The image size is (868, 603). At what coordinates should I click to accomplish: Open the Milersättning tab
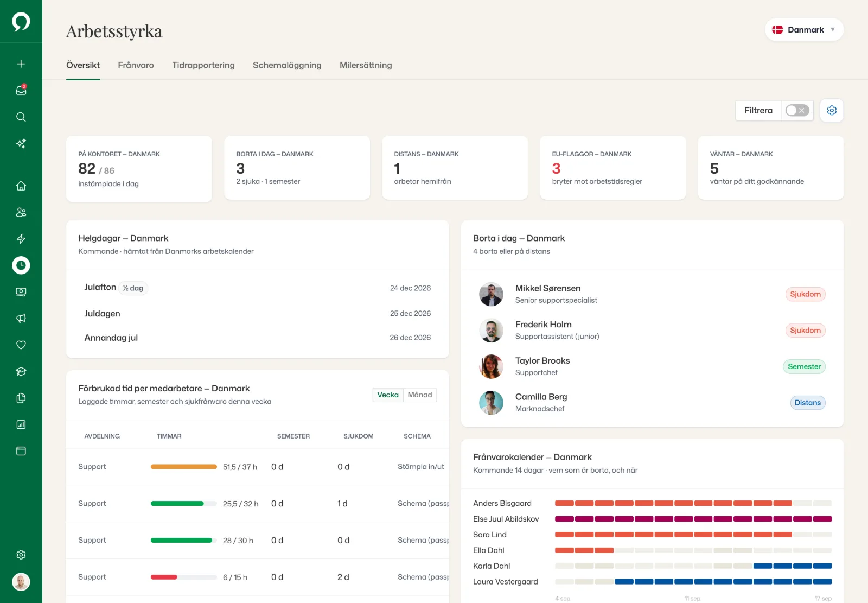click(x=366, y=65)
